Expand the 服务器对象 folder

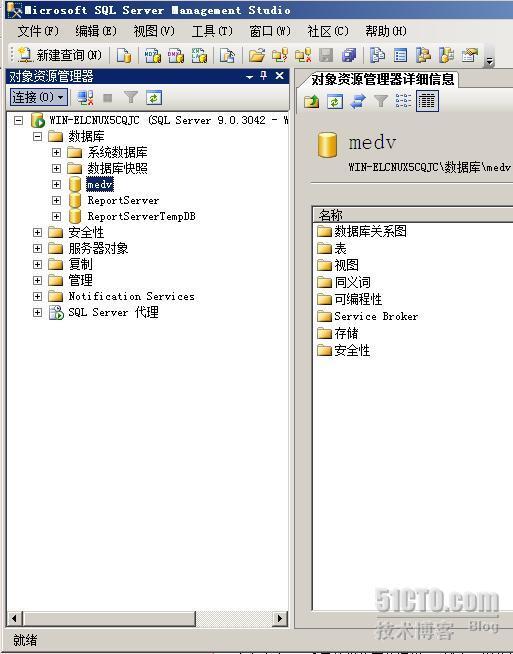click(x=38, y=249)
